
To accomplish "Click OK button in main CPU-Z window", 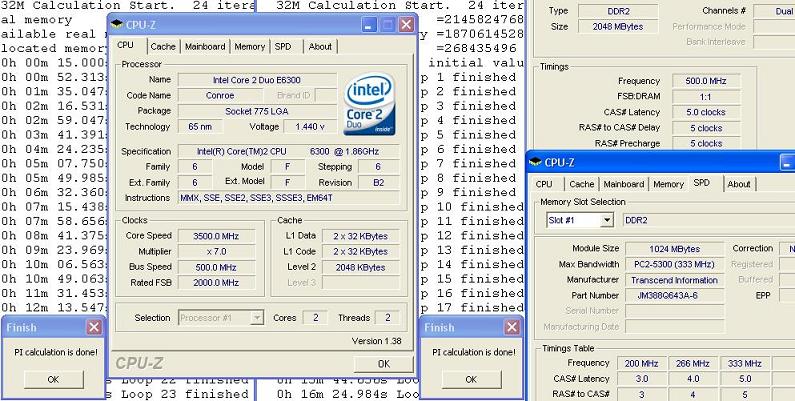I will [x=384, y=363].
